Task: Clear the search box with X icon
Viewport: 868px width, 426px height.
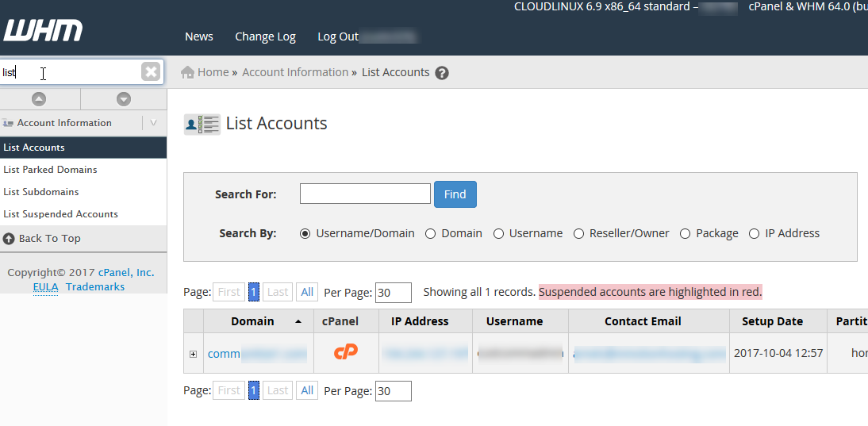Action: click(151, 72)
